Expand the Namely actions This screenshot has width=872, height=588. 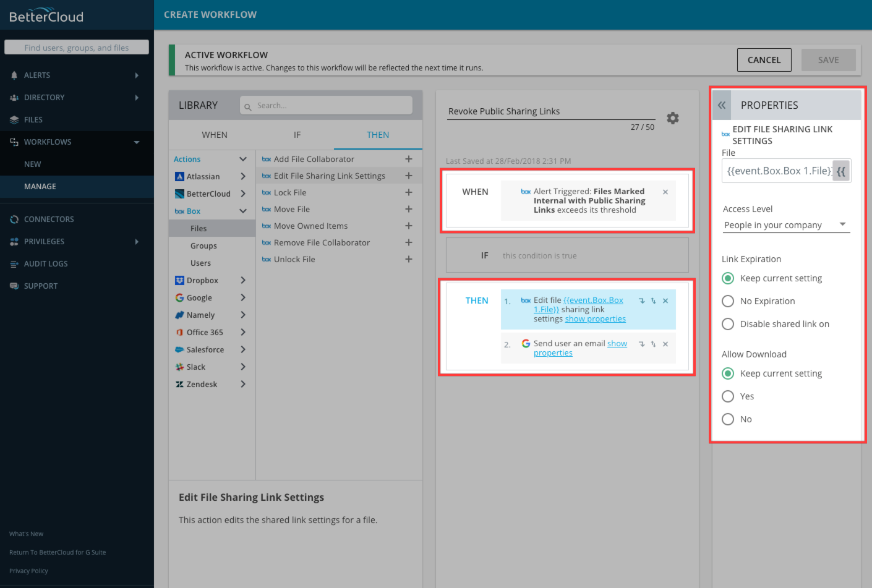click(x=243, y=315)
